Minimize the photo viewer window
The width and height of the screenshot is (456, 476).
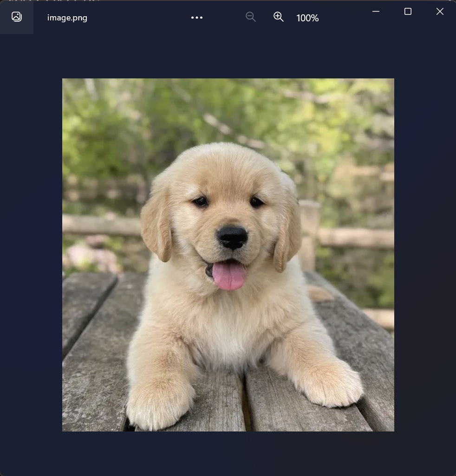(376, 12)
